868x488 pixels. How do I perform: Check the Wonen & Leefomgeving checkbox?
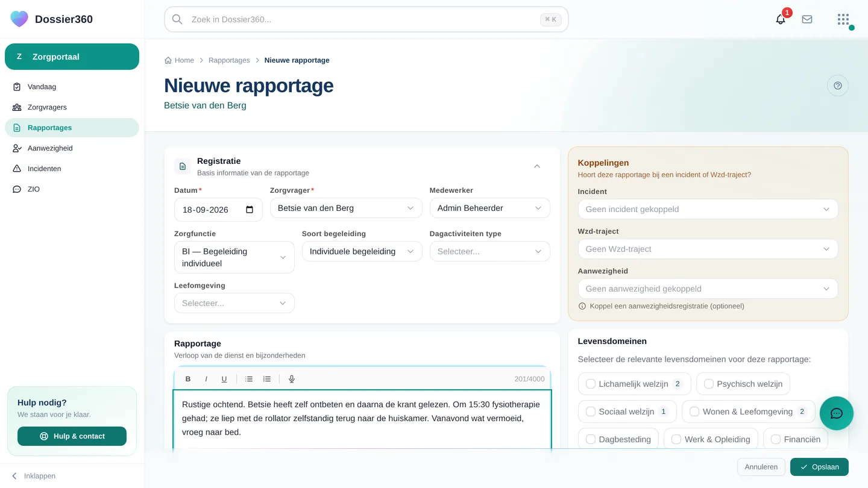click(694, 411)
